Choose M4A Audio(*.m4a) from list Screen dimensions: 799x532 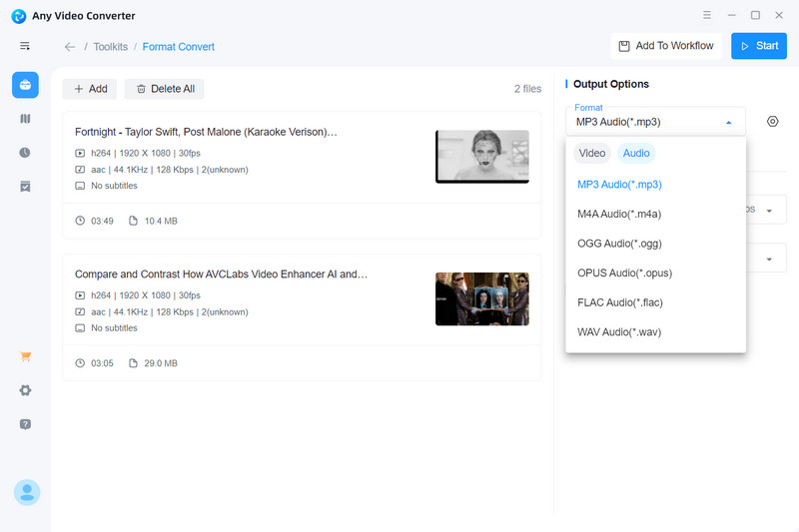[x=618, y=214]
